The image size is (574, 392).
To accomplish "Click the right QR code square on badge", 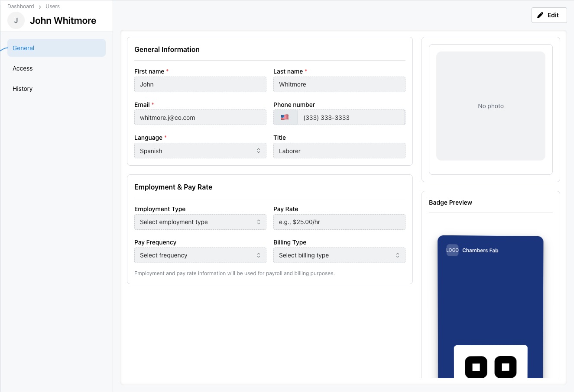I will (x=505, y=367).
